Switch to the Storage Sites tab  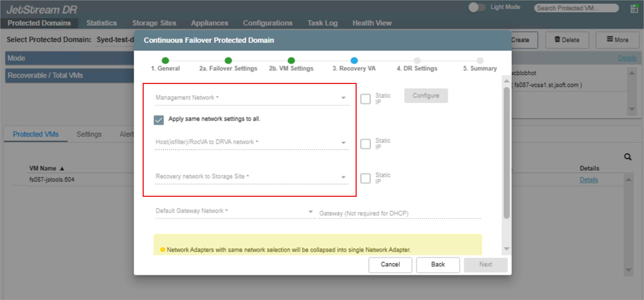[x=154, y=23]
